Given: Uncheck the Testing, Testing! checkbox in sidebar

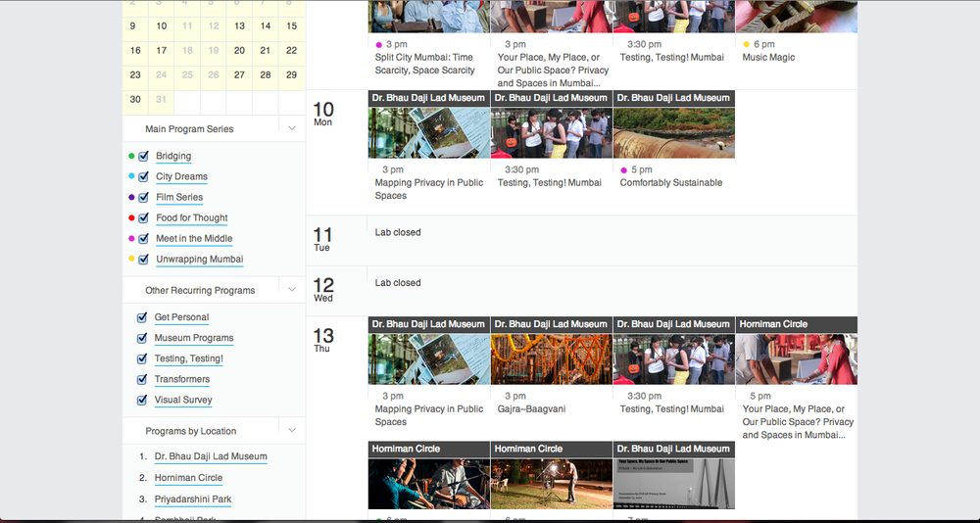Looking at the screenshot, I should click(142, 358).
